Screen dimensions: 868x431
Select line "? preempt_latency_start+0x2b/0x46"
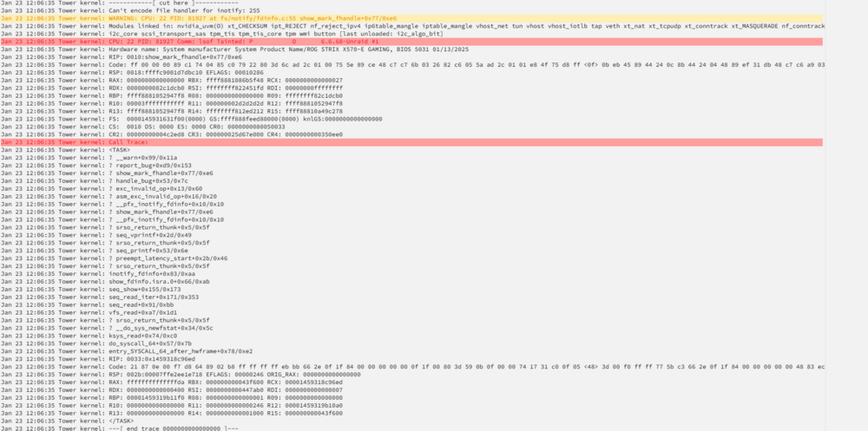click(114, 258)
